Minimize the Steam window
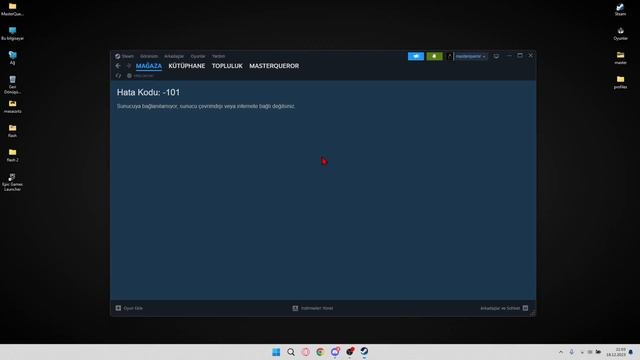The image size is (640, 360). point(509,56)
